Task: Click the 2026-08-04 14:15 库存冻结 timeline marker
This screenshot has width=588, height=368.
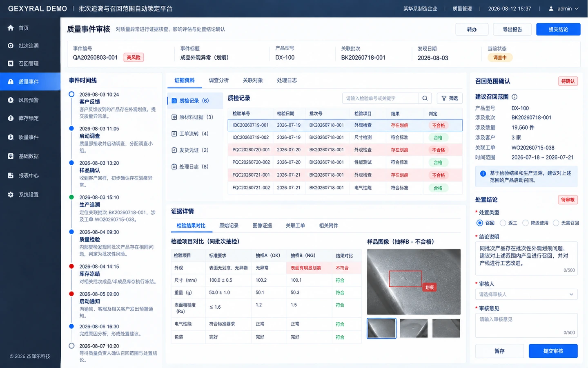Action: click(71, 266)
